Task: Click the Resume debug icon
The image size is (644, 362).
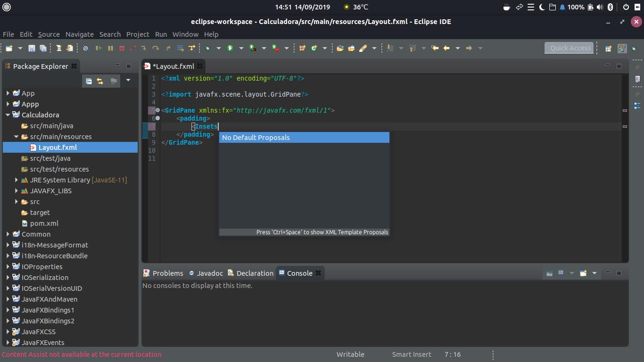Action: point(99,48)
